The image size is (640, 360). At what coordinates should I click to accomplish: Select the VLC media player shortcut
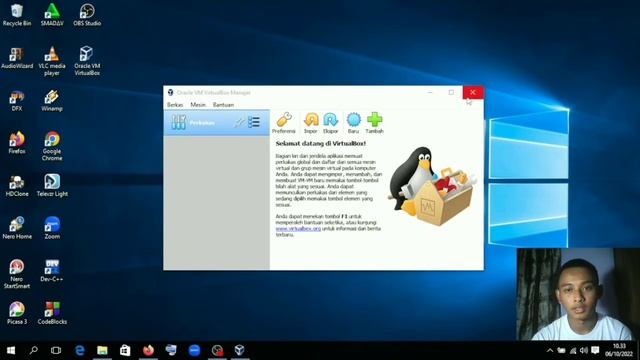click(x=52, y=61)
